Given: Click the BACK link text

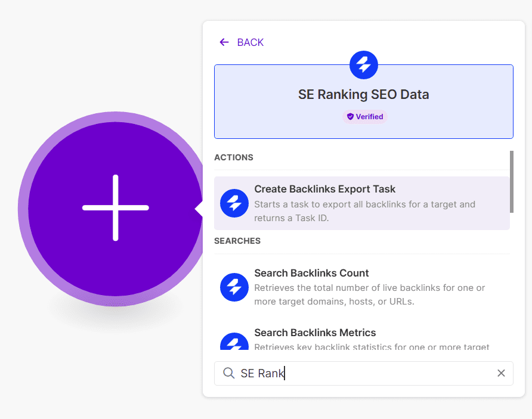Looking at the screenshot, I should pos(250,42).
